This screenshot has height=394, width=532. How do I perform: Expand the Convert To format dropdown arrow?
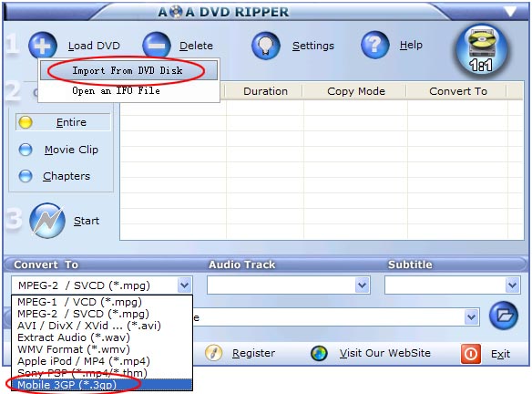tap(184, 285)
